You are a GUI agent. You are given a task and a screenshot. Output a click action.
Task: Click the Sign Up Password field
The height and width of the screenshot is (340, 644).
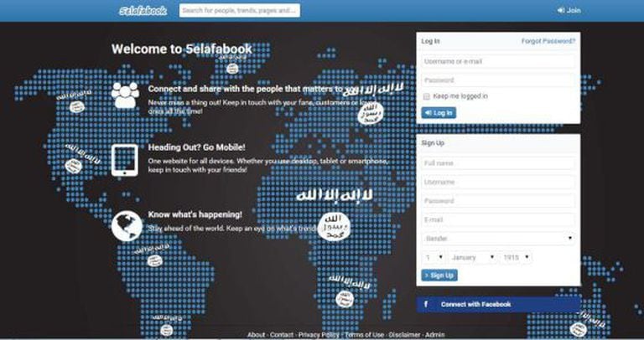(498, 201)
